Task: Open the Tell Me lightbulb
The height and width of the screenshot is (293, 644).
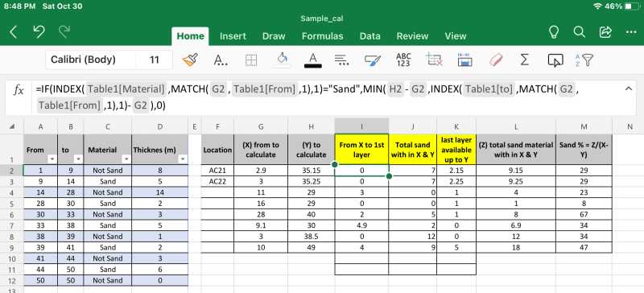Action: 555,32
